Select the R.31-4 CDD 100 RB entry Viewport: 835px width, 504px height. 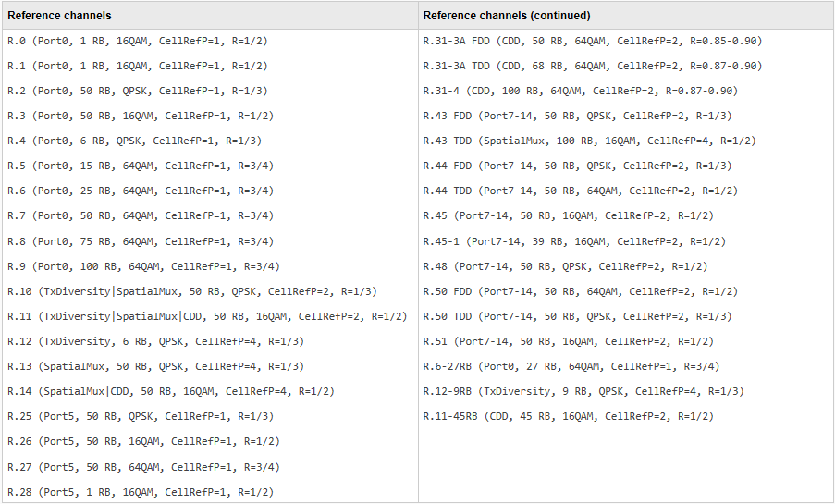coord(580,91)
